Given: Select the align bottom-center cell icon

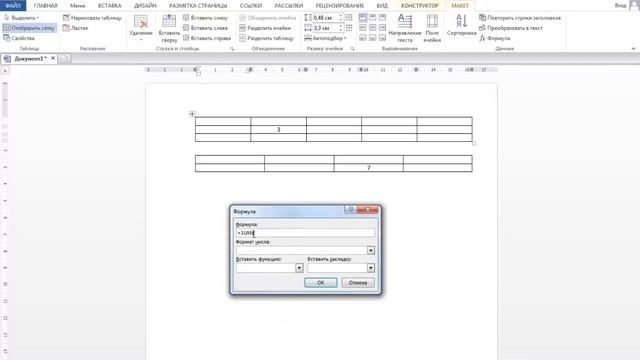Looking at the screenshot, I should pyautogui.click(x=373, y=38).
